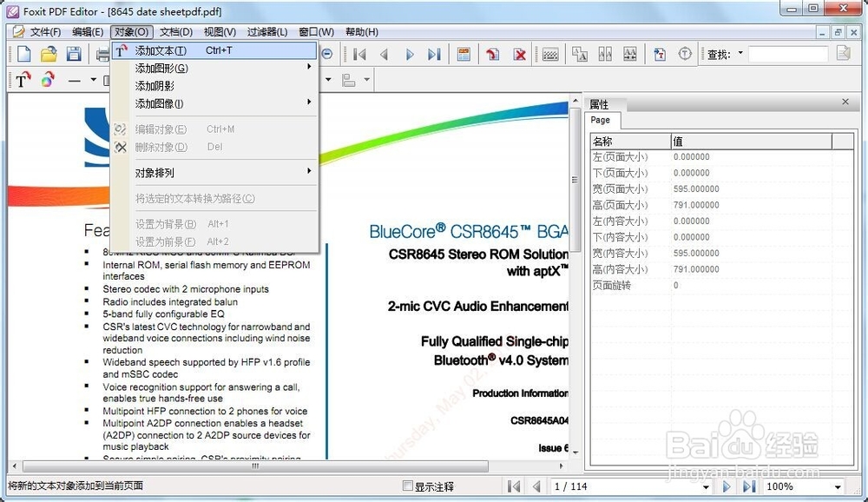Screen dimensions: 868x502
Task: Click the document icon left of 文件 menu
Action: pyautogui.click(x=18, y=31)
